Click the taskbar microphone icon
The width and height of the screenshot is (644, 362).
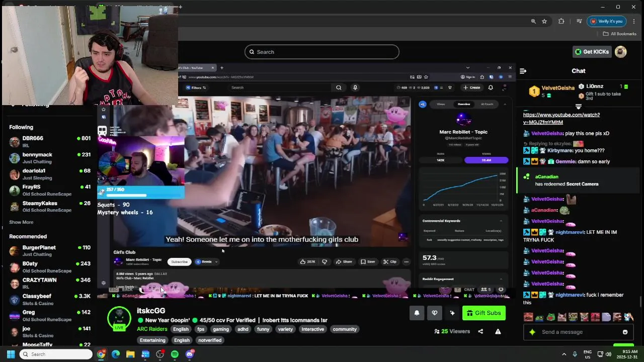click(x=575, y=354)
